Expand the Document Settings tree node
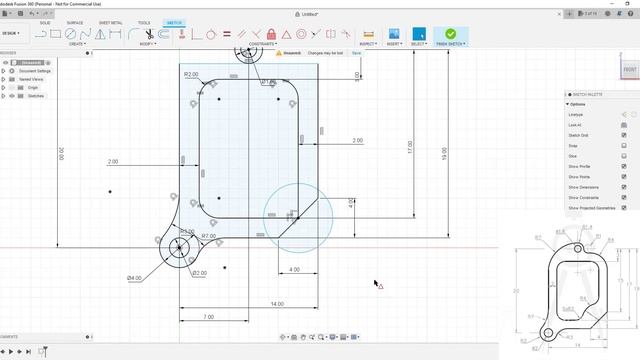The width and height of the screenshot is (640, 360). 3,71
